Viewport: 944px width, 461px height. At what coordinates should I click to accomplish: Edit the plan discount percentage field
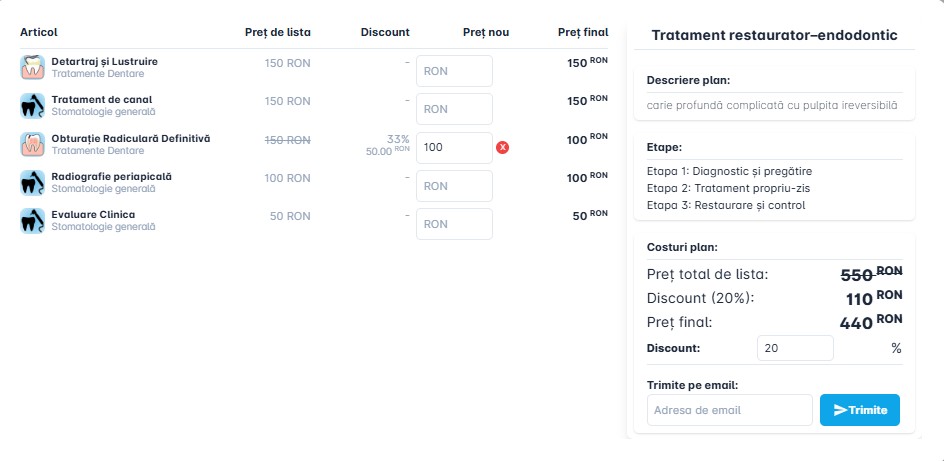coord(795,348)
